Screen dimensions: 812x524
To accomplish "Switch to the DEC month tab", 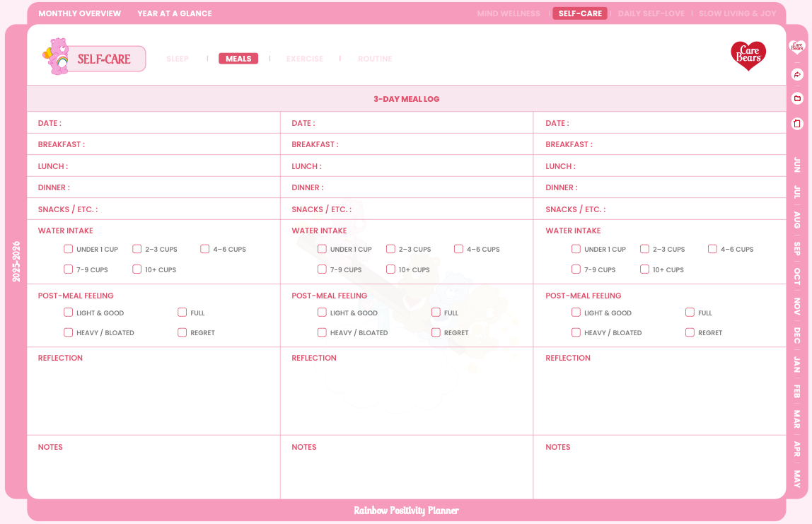I will (x=797, y=335).
